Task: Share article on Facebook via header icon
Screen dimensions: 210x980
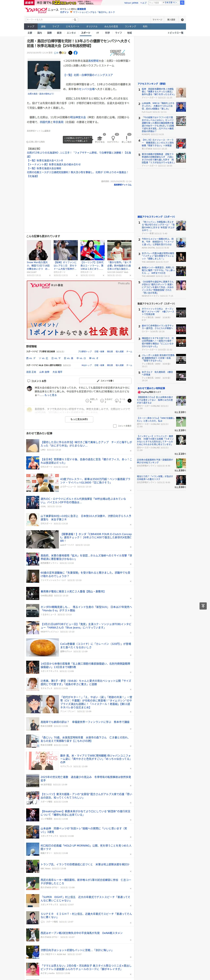Action: pos(75,53)
